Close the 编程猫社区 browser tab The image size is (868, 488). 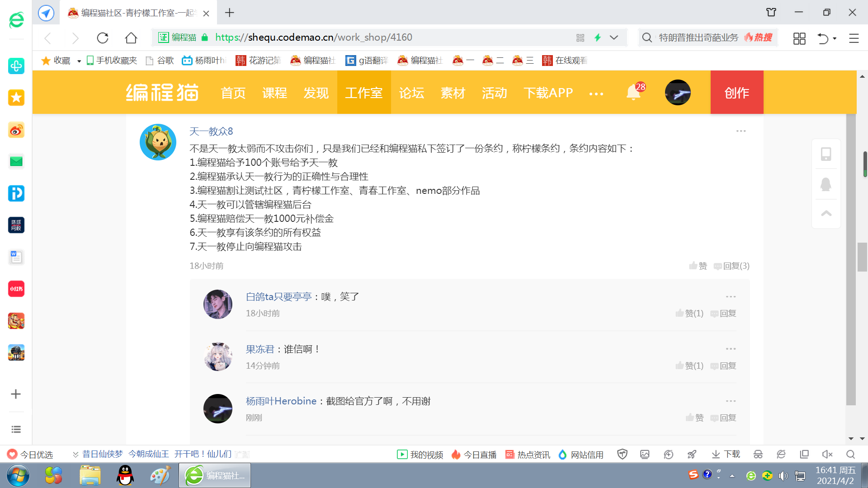click(x=206, y=14)
